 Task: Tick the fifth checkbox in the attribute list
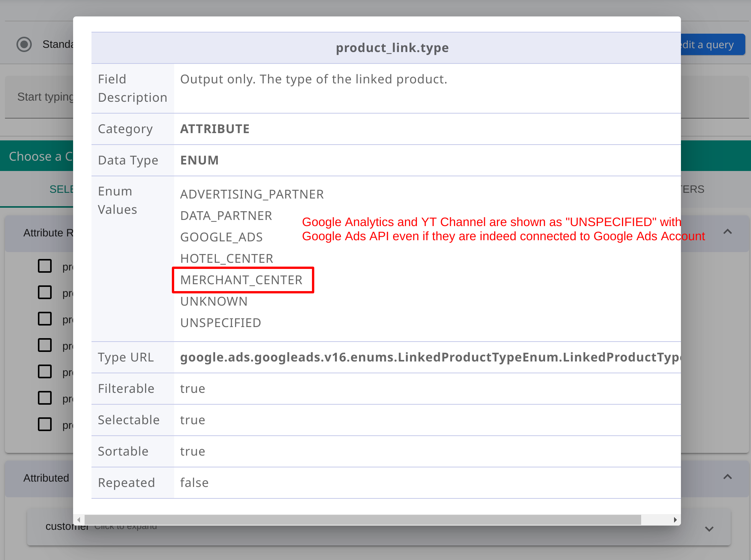(x=45, y=371)
